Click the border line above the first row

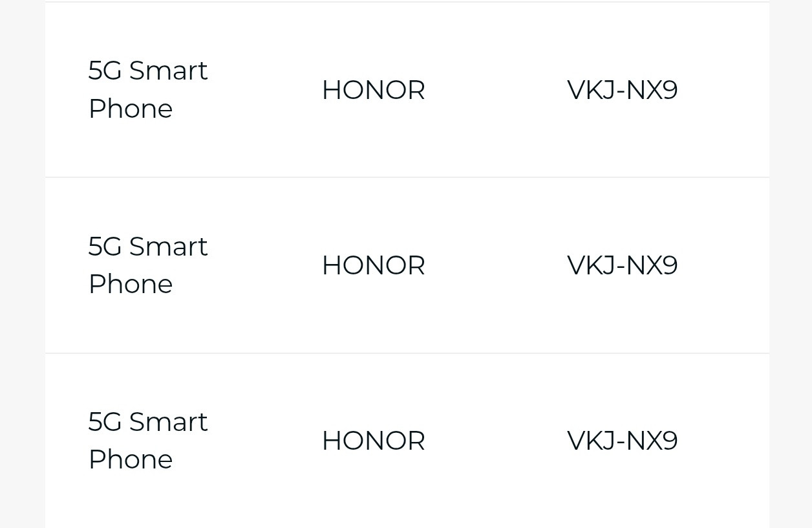tap(407, 2)
